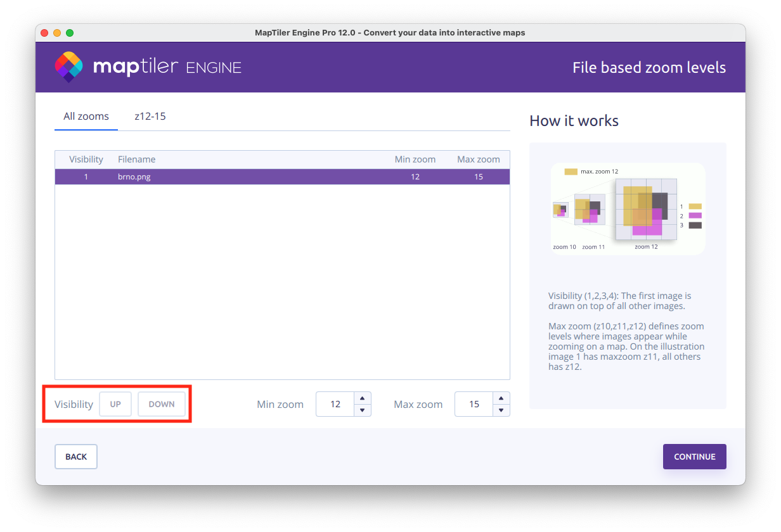Screen dimensions: 781x532
Task: Click the Min zoom column header
Action: click(415, 160)
